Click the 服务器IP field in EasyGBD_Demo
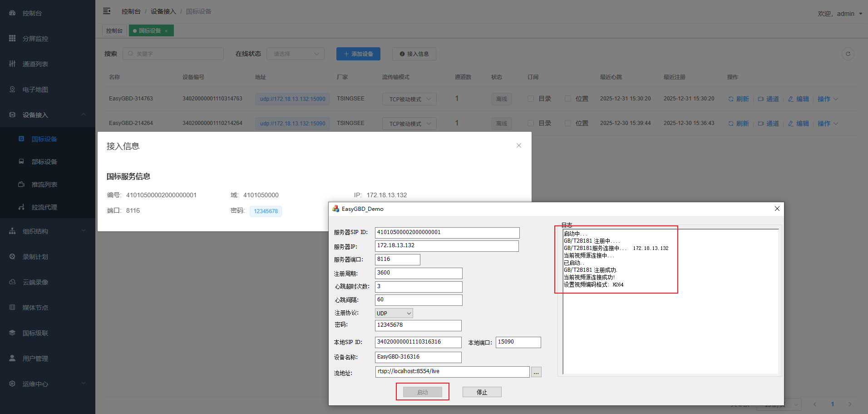The height and width of the screenshot is (414, 868). point(447,246)
